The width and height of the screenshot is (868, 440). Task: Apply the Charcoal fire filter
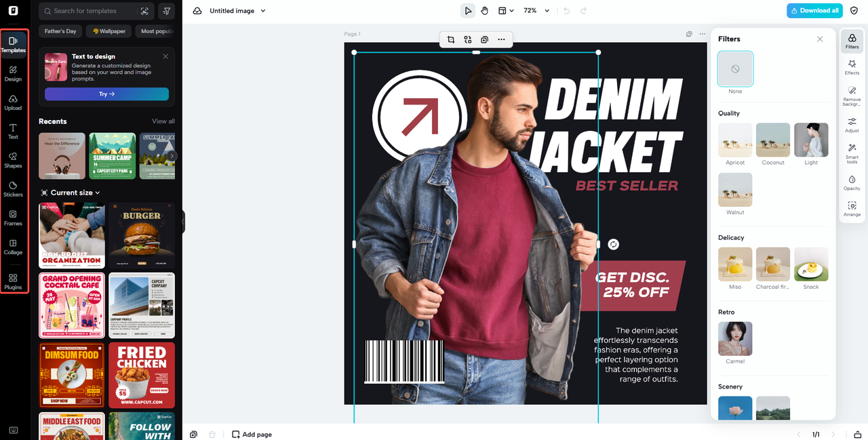point(773,264)
